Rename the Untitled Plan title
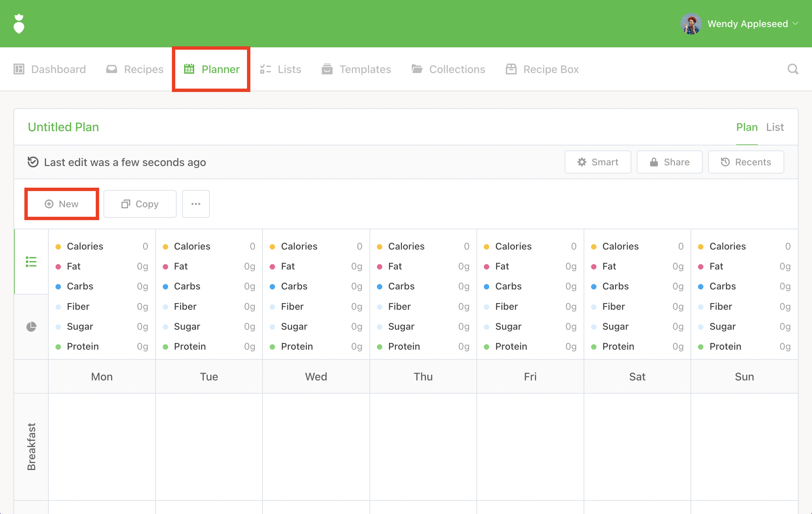Image resolution: width=812 pixels, height=514 pixels. tap(63, 127)
